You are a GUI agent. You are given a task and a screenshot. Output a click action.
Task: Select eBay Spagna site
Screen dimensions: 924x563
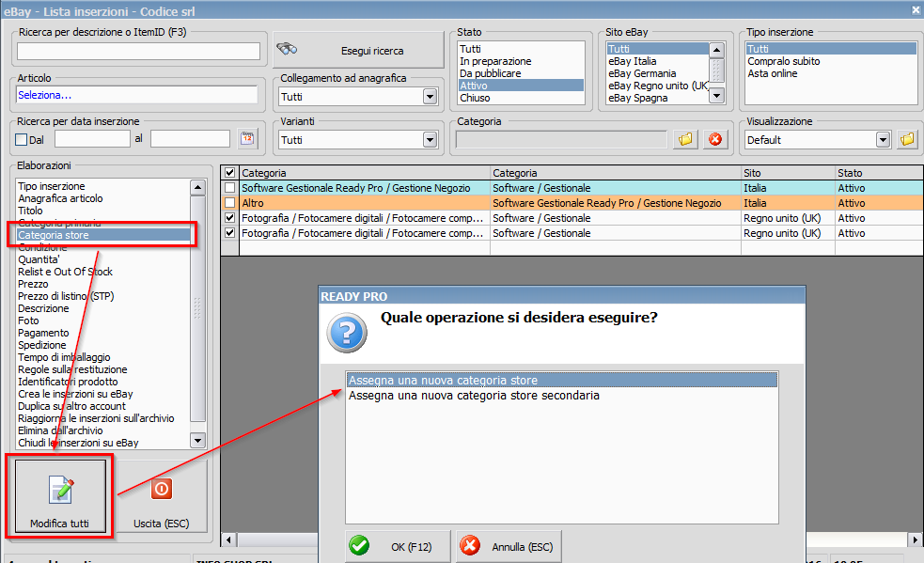click(x=658, y=98)
